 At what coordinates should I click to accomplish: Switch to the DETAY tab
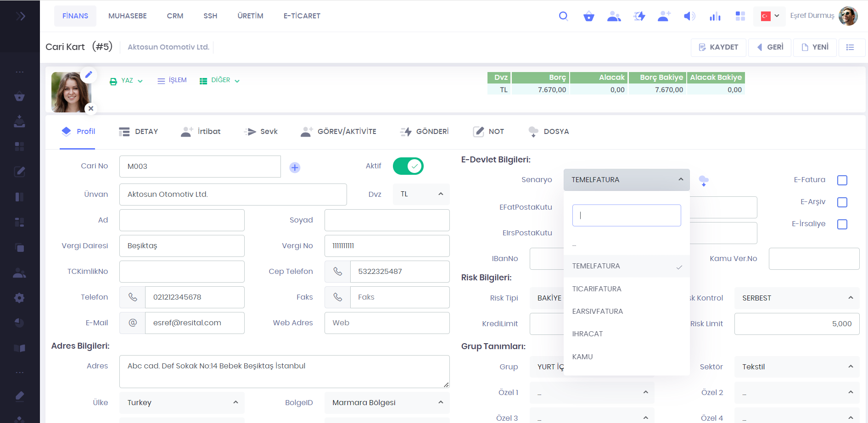[x=139, y=132]
